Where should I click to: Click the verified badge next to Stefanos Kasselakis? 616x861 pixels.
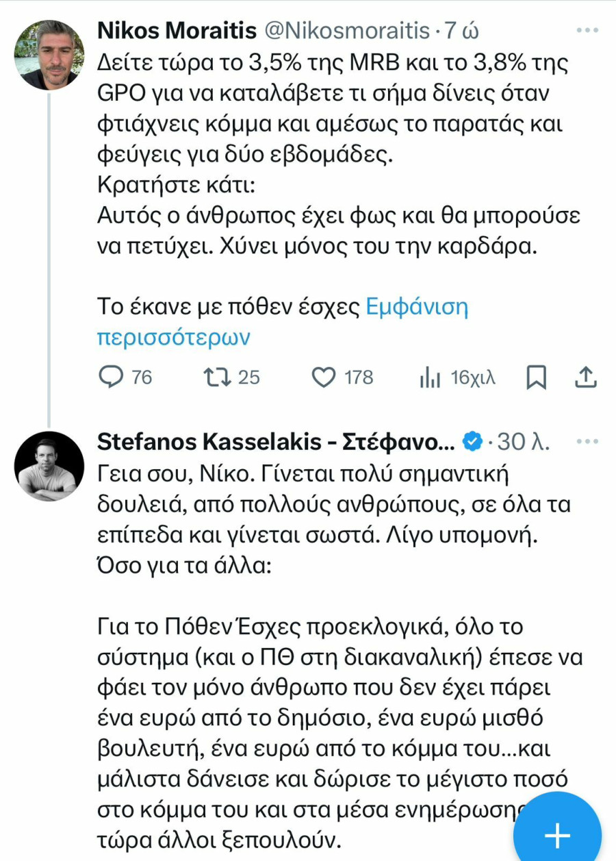coord(471,442)
